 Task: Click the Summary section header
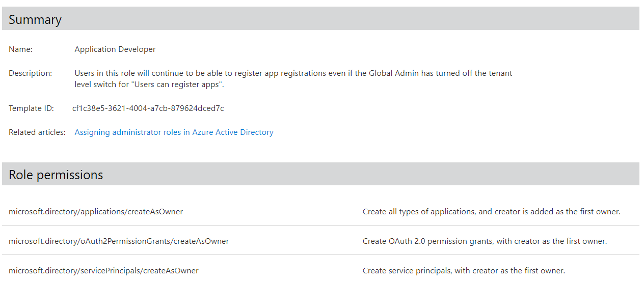[x=320, y=19]
